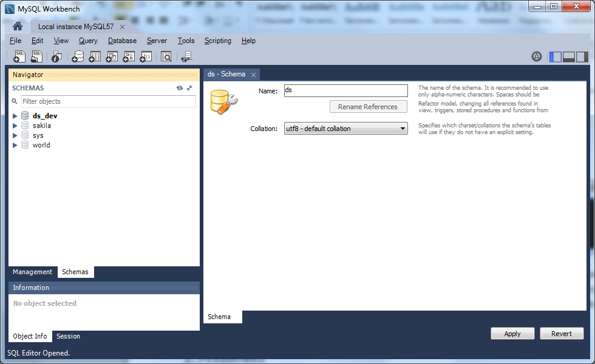Click the "No object selected" text
This screenshot has width=595, height=364.
(x=45, y=303)
